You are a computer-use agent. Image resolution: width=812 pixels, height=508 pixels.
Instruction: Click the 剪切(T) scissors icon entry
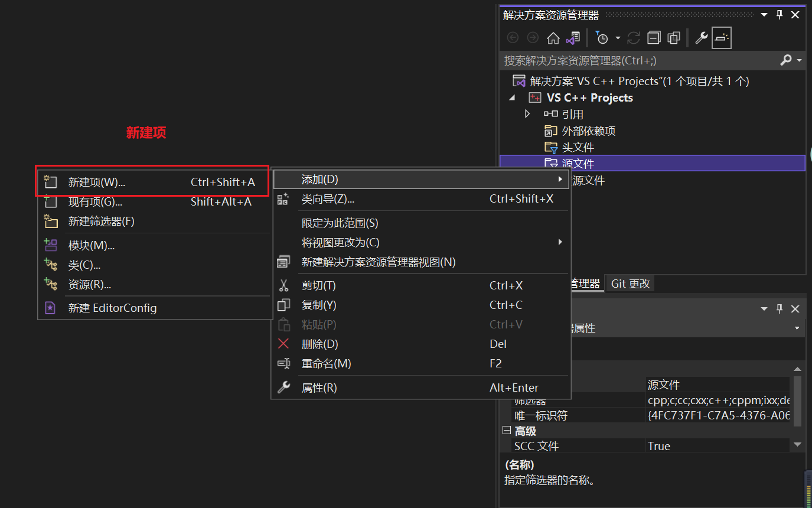pos(421,286)
